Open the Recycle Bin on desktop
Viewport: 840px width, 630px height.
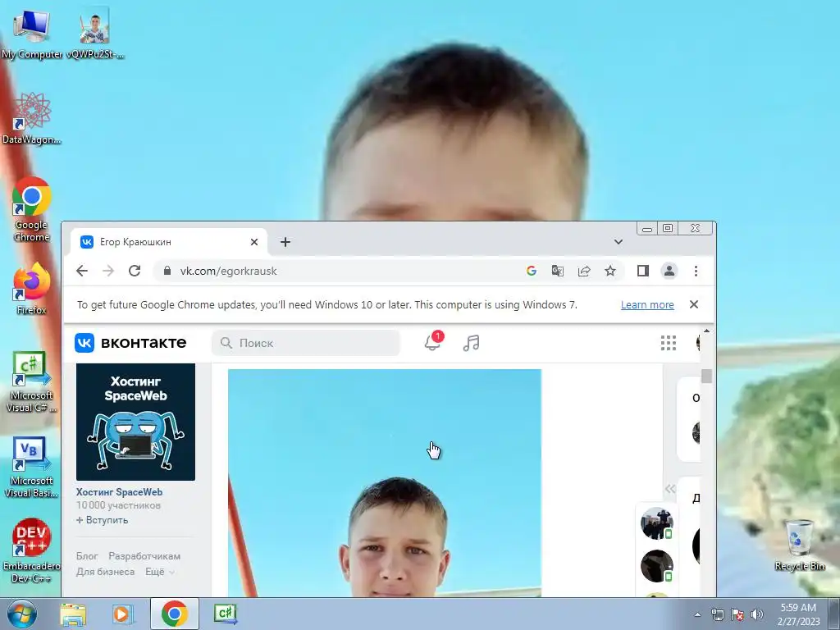pos(799,546)
